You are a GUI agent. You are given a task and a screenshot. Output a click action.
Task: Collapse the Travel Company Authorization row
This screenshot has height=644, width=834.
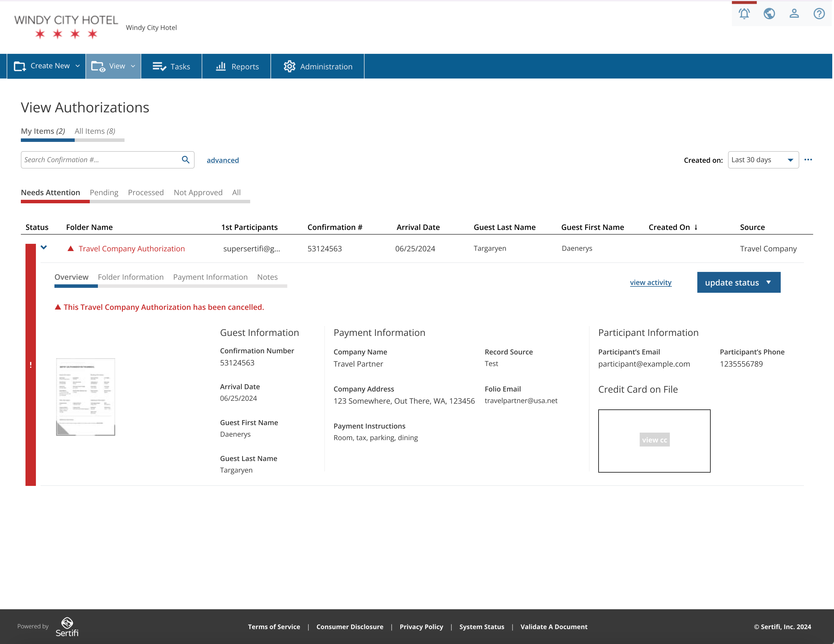click(44, 247)
